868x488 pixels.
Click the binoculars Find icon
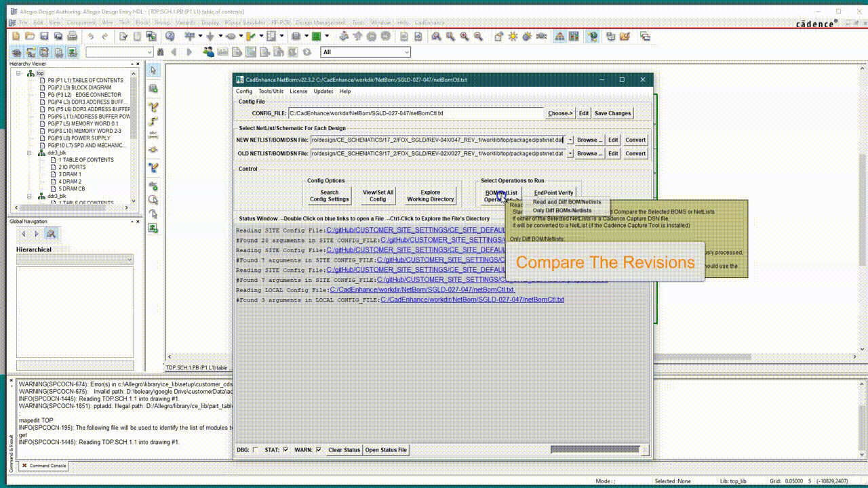160,52
